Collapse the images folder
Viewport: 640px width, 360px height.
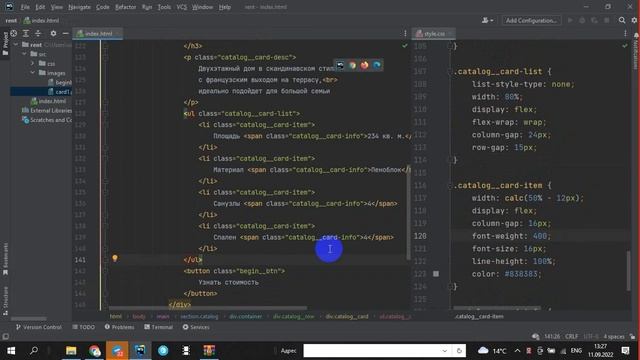coord(33,73)
